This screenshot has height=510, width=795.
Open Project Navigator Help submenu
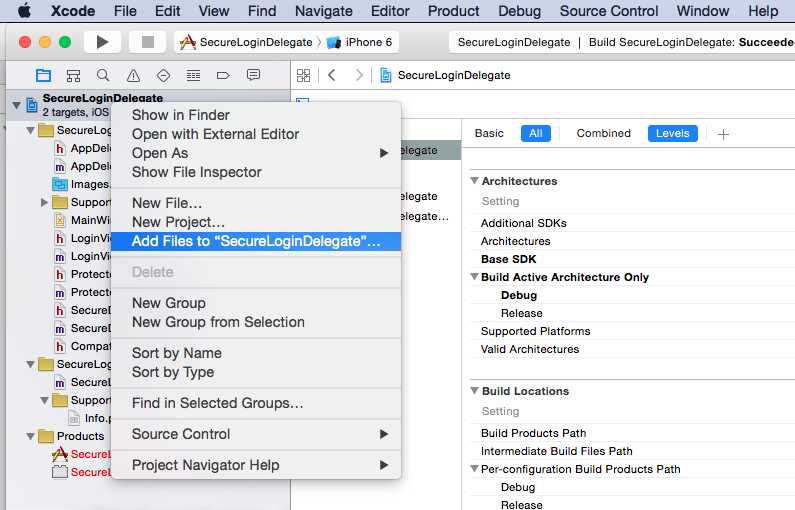pos(256,465)
